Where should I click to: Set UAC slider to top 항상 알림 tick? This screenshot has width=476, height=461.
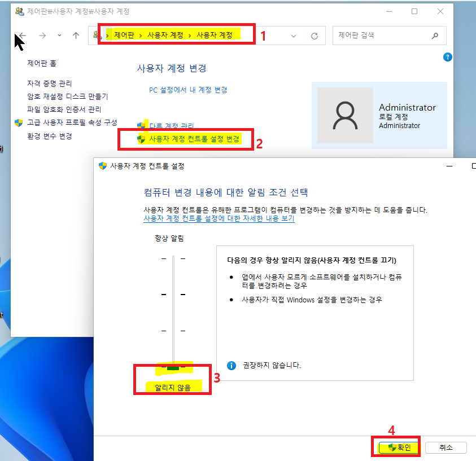[x=173, y=258]
